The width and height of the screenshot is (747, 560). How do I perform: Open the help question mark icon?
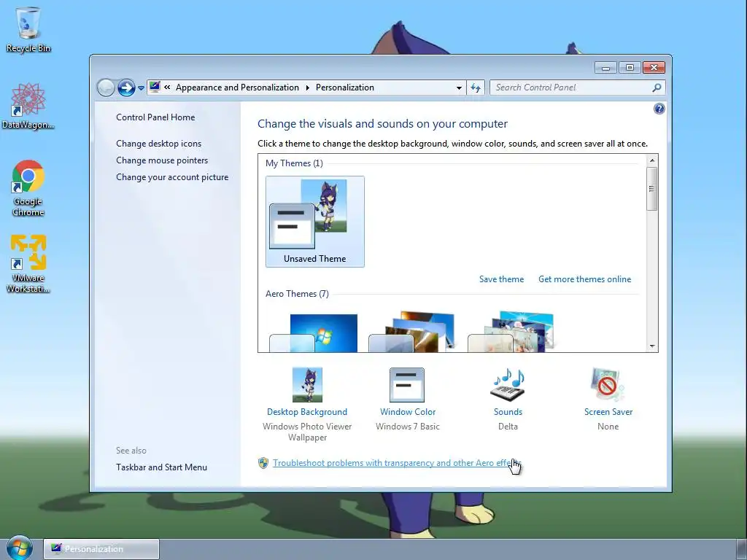(659, 109)
